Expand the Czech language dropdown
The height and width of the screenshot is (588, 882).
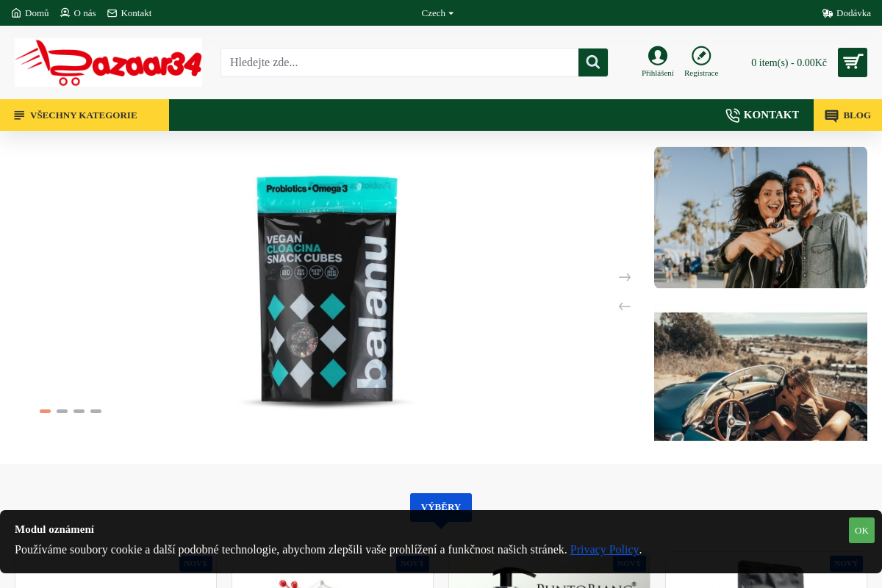[x=437, y=13]
